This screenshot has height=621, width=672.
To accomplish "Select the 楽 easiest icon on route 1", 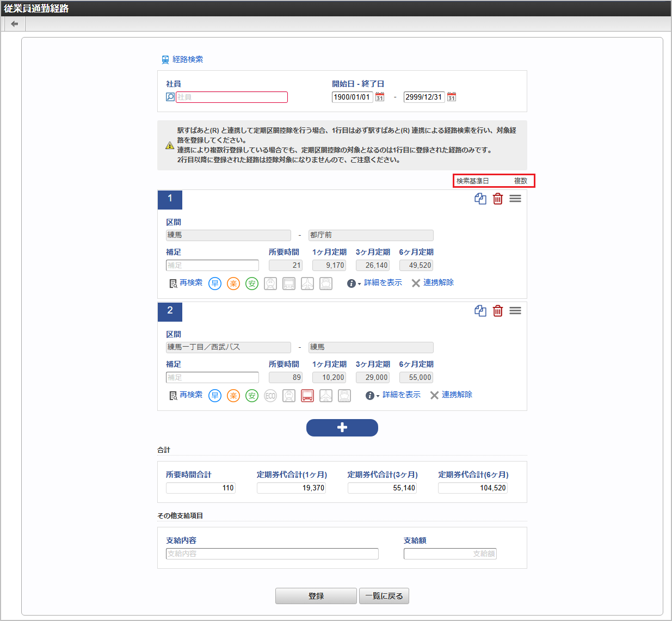I will (233, 284).
